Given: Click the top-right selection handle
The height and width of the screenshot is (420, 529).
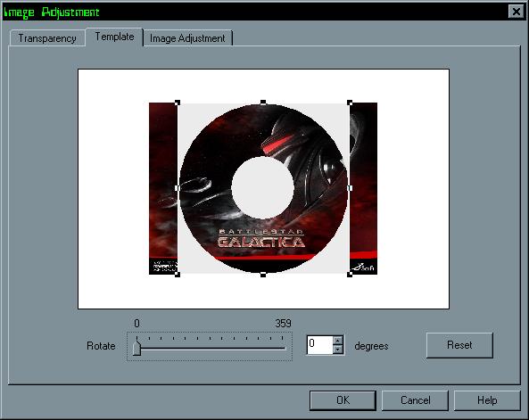Looking at the screenshot, I should 350,103.
